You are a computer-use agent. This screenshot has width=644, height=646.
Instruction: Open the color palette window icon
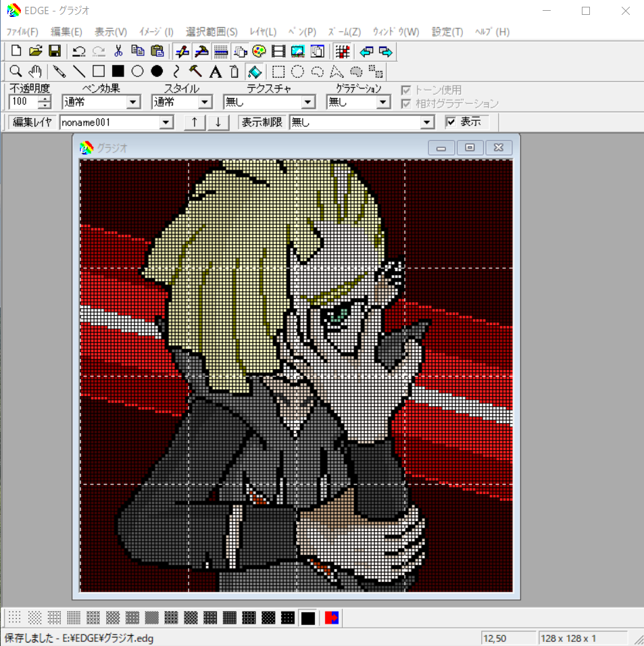(259, 51)
